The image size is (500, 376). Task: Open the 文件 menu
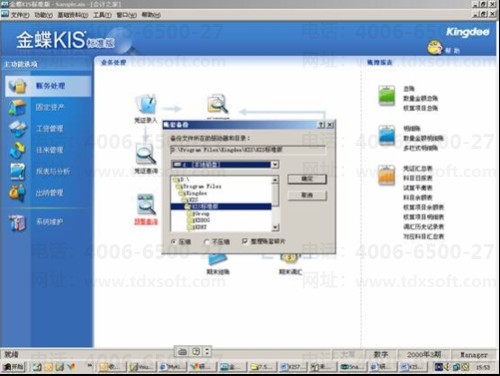pos(19,15)
